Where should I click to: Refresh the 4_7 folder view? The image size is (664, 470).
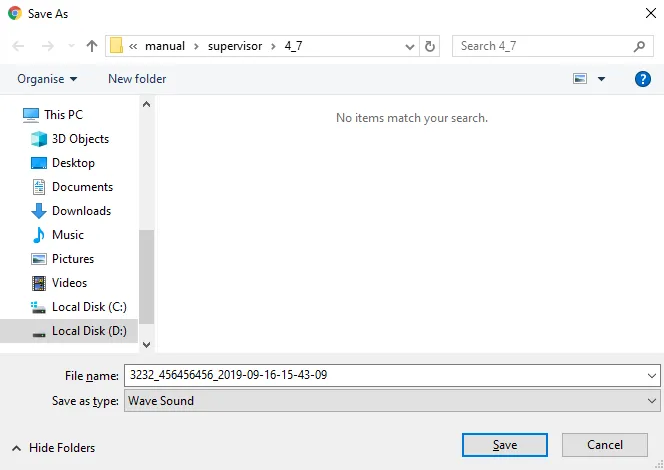429,46
